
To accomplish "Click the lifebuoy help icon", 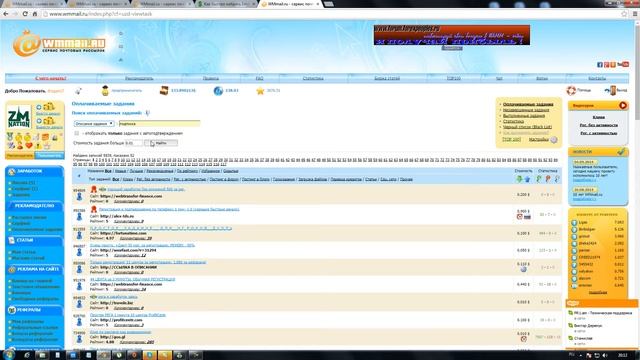I will 571,90.
